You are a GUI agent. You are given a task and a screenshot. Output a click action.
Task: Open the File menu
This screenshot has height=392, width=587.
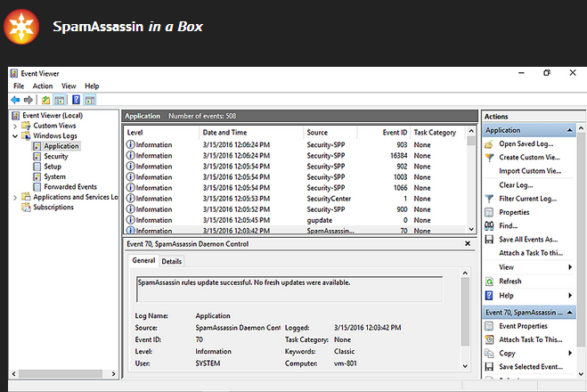(x=19, y=86)
